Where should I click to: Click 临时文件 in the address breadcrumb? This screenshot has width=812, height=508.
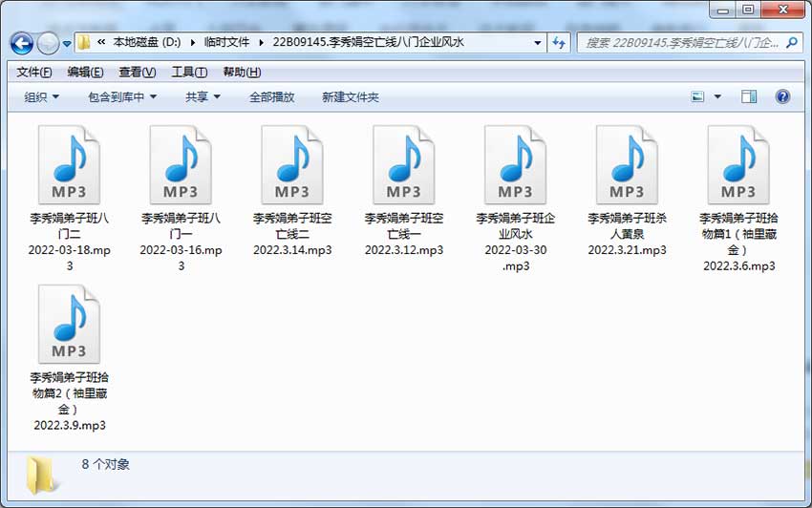226,42
